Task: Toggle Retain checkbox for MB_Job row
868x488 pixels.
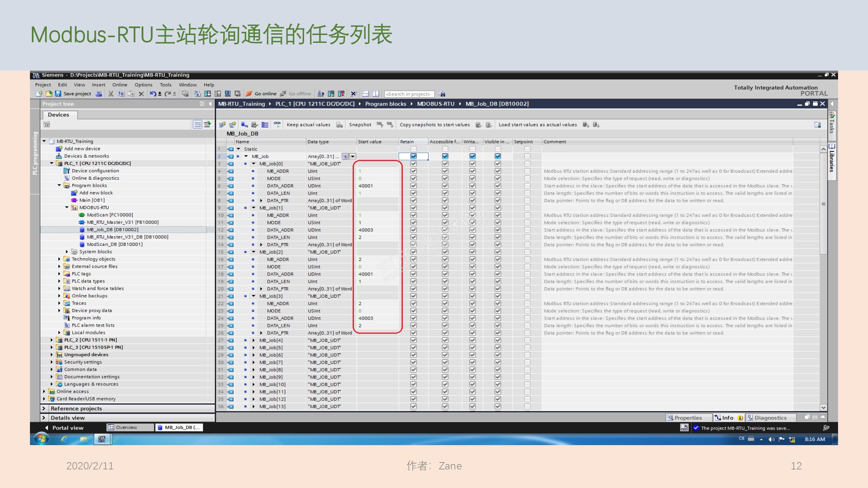Action: point(413,156)
